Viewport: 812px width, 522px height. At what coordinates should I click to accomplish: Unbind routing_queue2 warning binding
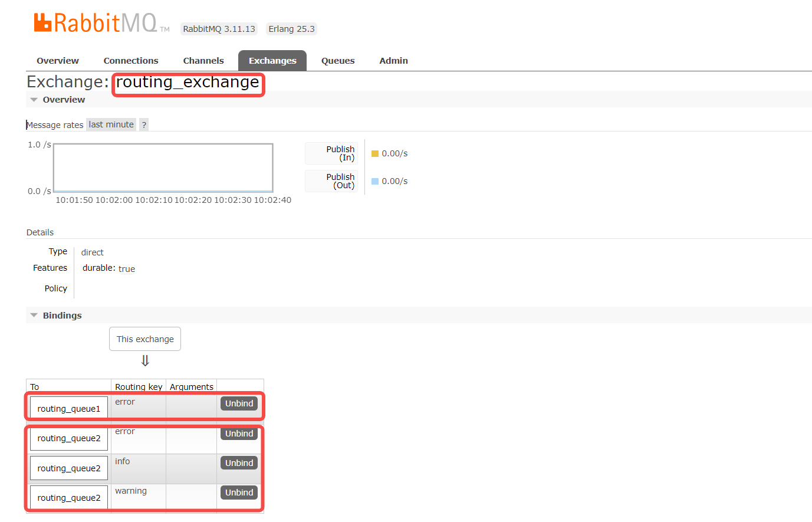[239, 493]
